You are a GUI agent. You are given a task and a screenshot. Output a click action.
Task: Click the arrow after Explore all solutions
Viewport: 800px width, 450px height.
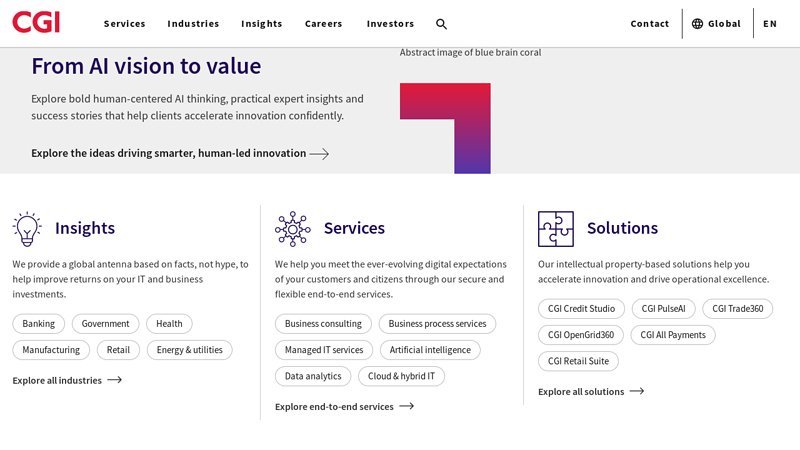point(637,391)
